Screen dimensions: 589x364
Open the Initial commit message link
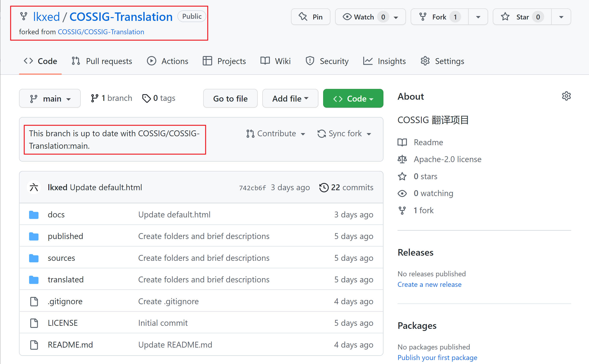point(163,323)
